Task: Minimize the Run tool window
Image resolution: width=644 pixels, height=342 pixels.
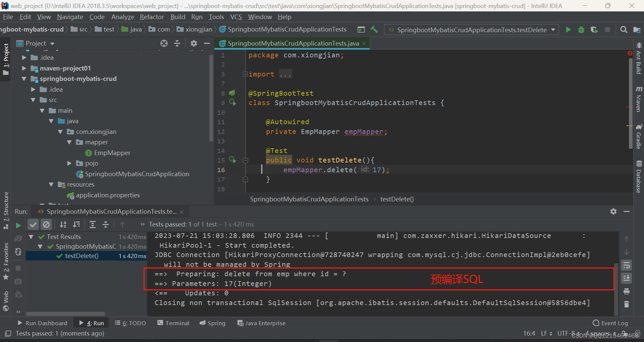Action: click(627, 211)
